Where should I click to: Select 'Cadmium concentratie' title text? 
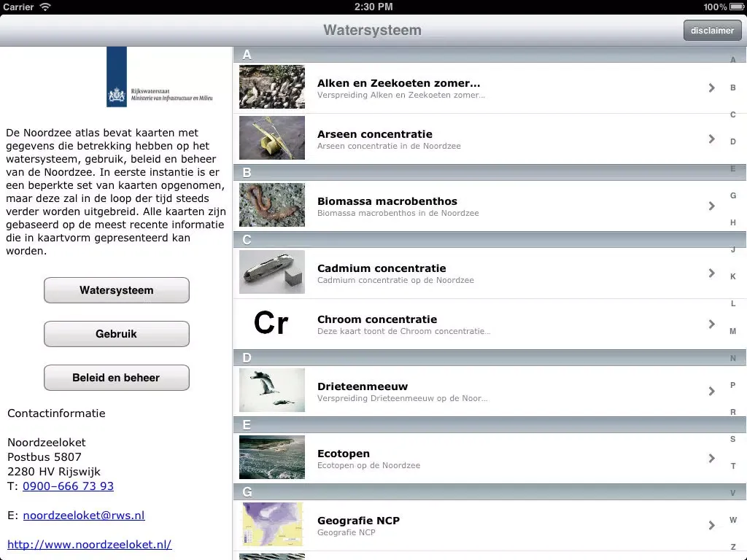pyautogui.click(x=382, y=268)
